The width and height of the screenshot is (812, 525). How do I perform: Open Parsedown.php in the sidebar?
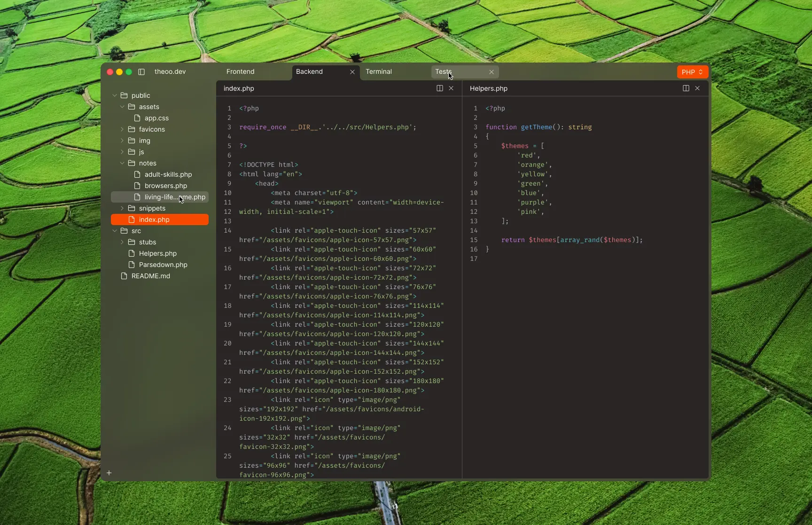click(x=162, y=265)
